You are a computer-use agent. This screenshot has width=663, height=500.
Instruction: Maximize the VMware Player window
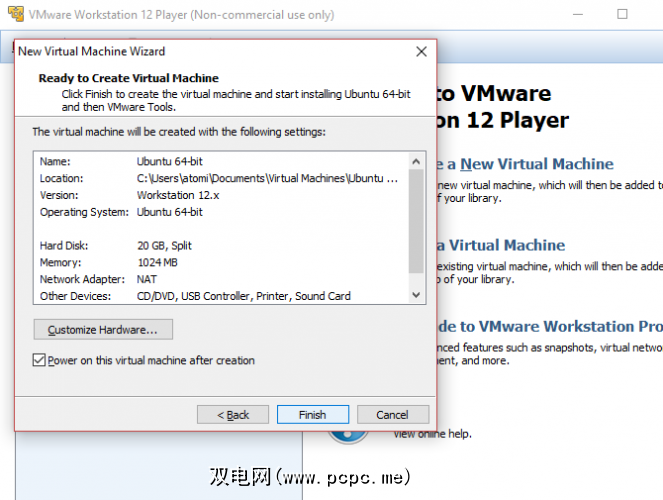pos(622,14)
